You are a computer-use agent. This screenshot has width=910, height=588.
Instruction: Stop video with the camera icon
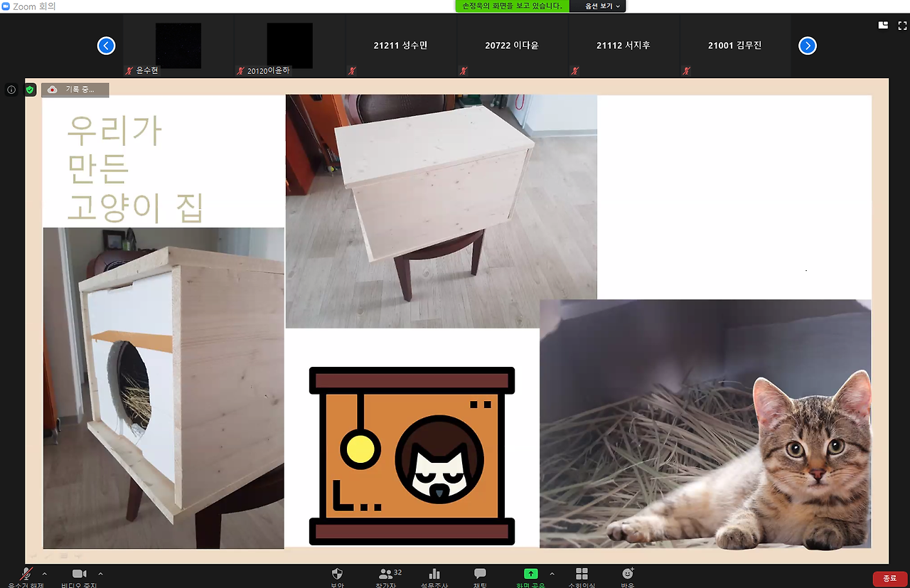coord(78,576)
